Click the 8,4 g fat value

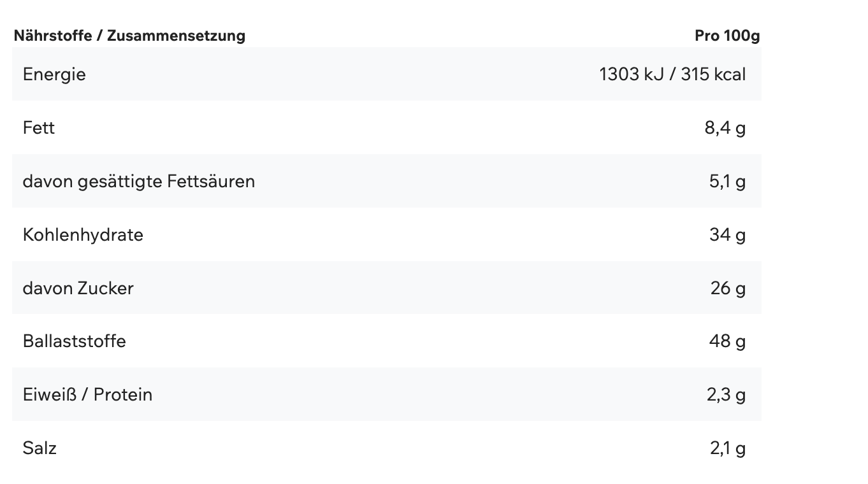[x=725, y=128]
